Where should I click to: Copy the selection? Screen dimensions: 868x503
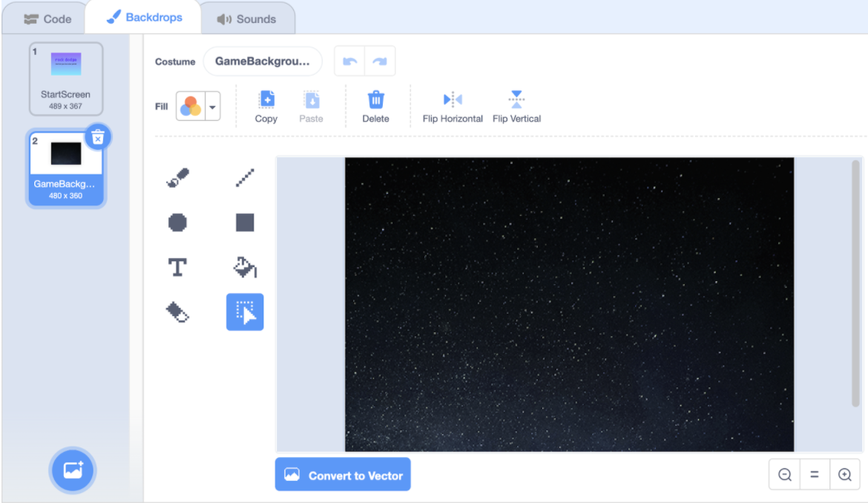click(x=266, y=107)
